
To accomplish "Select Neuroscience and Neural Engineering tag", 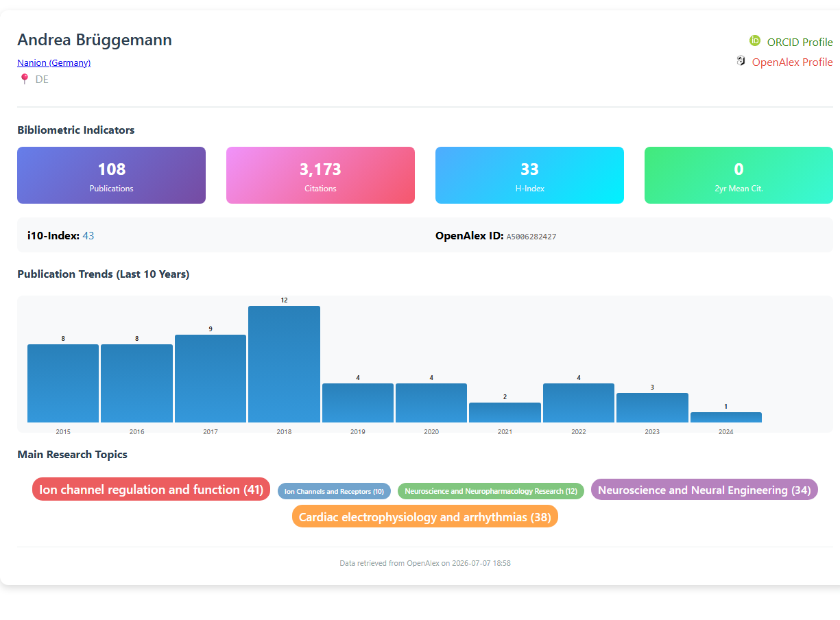I will (x=704, y=490).
